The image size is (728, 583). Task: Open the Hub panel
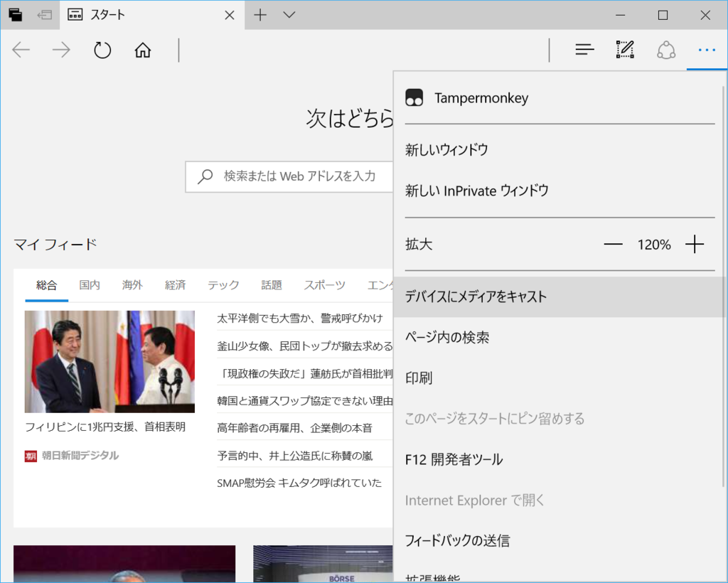point(584,49)
